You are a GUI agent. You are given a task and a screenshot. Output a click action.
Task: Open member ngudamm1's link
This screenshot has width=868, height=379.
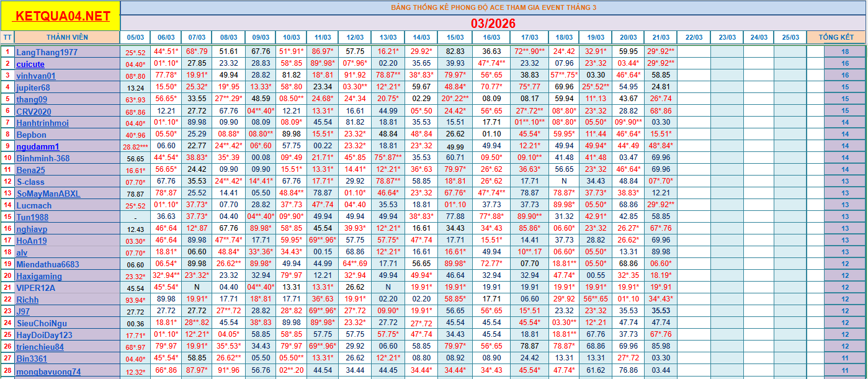(38, 147)
